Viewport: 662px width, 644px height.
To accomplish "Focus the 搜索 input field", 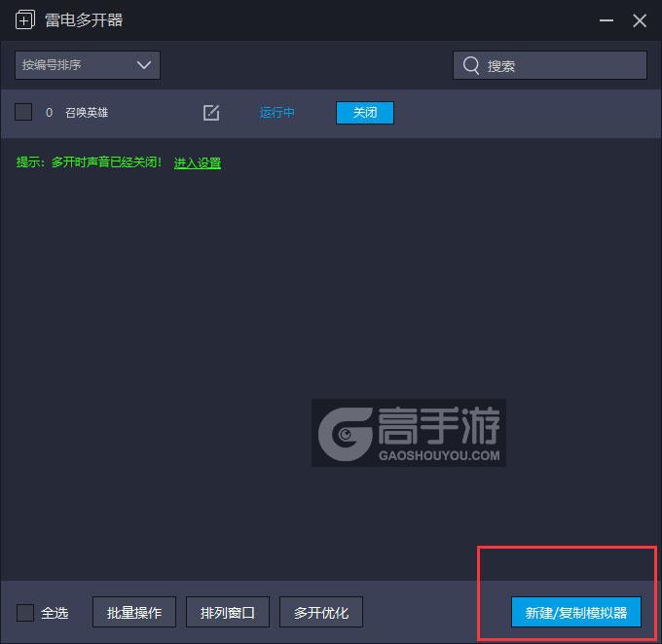I will (x=550, y=65).
